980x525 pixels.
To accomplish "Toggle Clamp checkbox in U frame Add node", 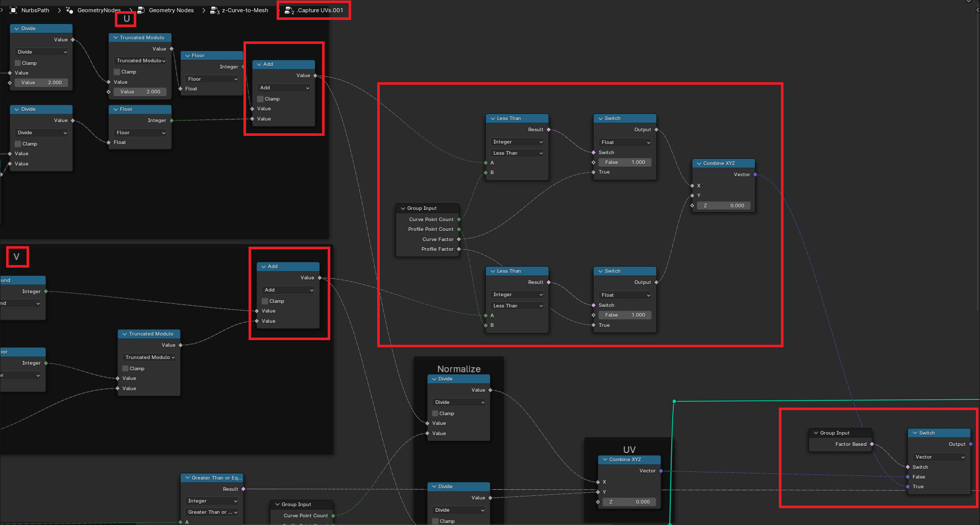I will tap(260, 99).
